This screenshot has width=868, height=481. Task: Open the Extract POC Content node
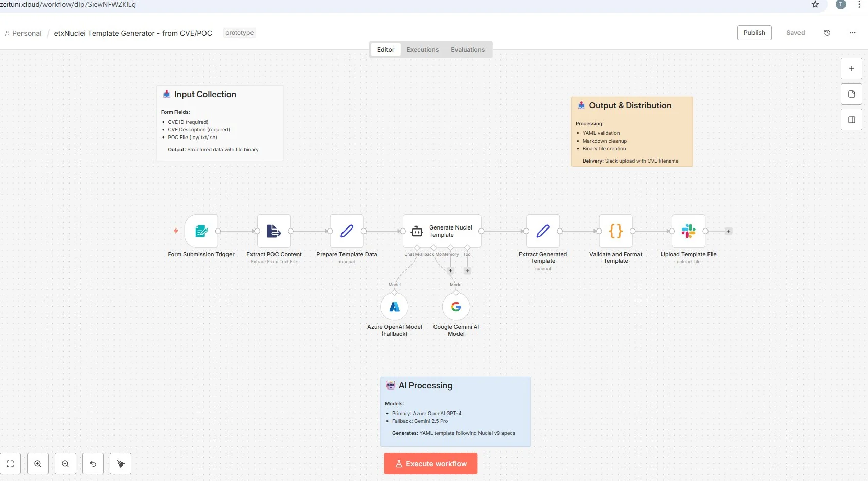click(x=273, y=231)
